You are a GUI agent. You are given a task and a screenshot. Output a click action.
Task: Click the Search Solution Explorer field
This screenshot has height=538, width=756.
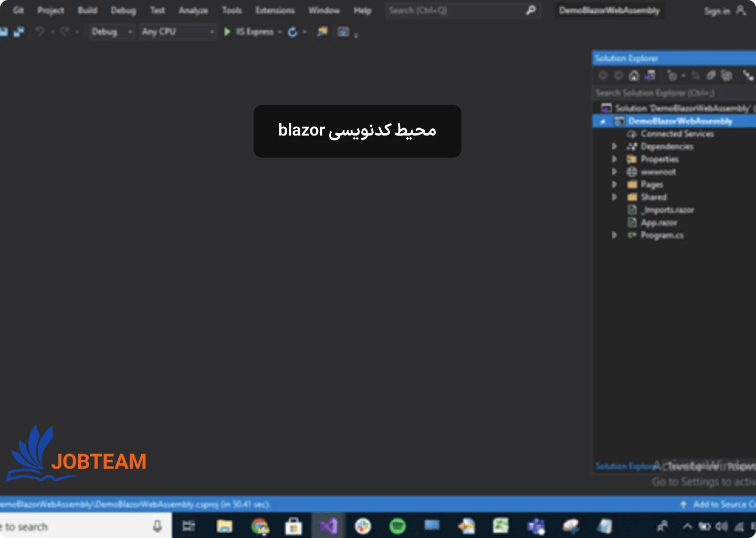pos(672,93)
